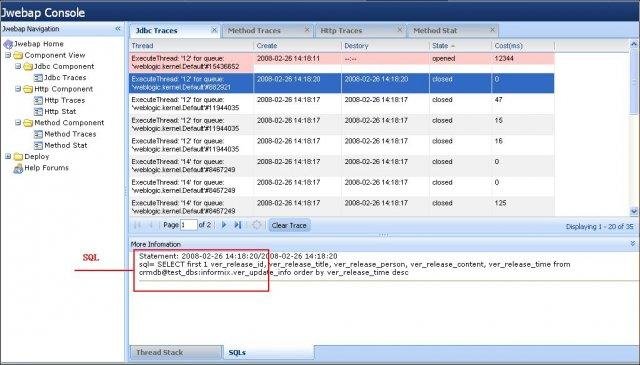
Task: Close the Method Stat tab
Action: tap(492, 30)
